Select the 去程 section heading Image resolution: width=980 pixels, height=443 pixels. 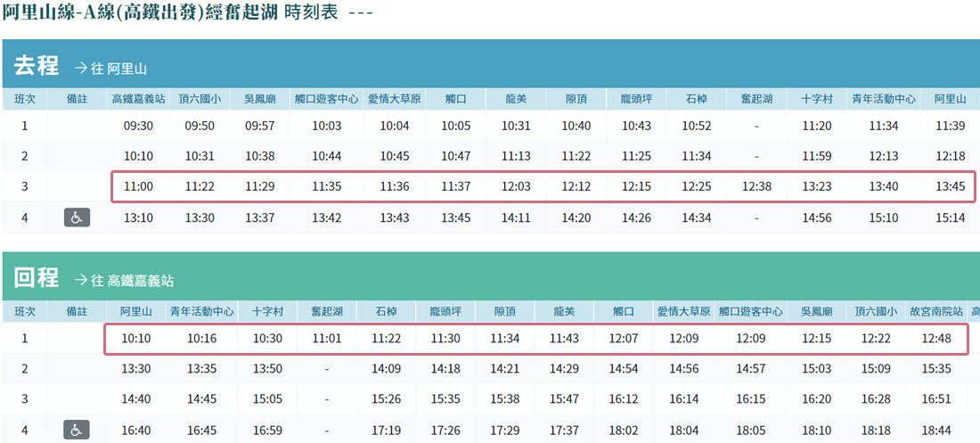[37, 66]
